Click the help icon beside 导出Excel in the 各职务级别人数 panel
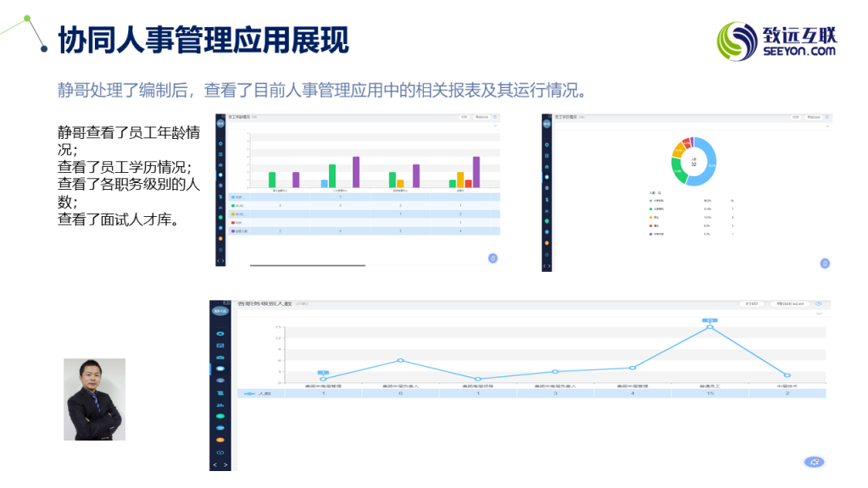Viewport: 868px width, 488px height. (818, 303)
